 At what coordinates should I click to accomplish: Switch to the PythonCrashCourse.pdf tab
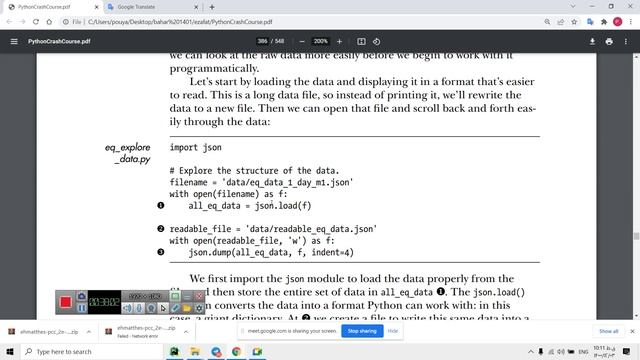tap(53, 7)
